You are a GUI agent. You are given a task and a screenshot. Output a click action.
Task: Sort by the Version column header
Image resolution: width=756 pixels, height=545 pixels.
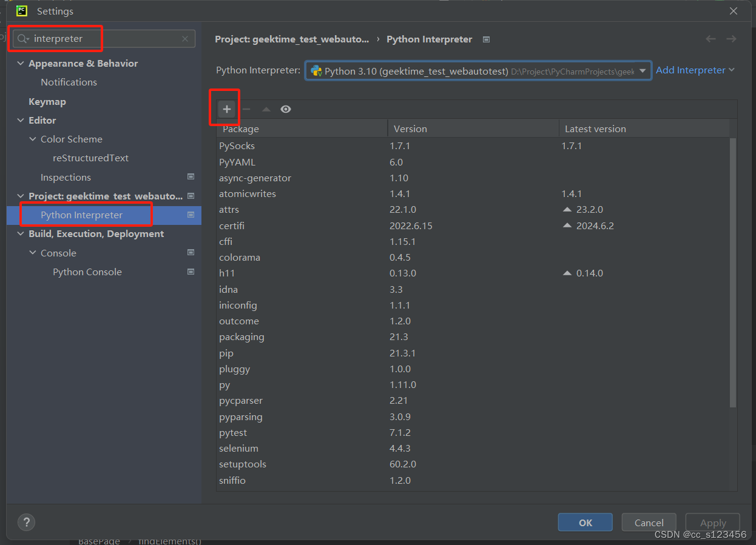(473, 129)
